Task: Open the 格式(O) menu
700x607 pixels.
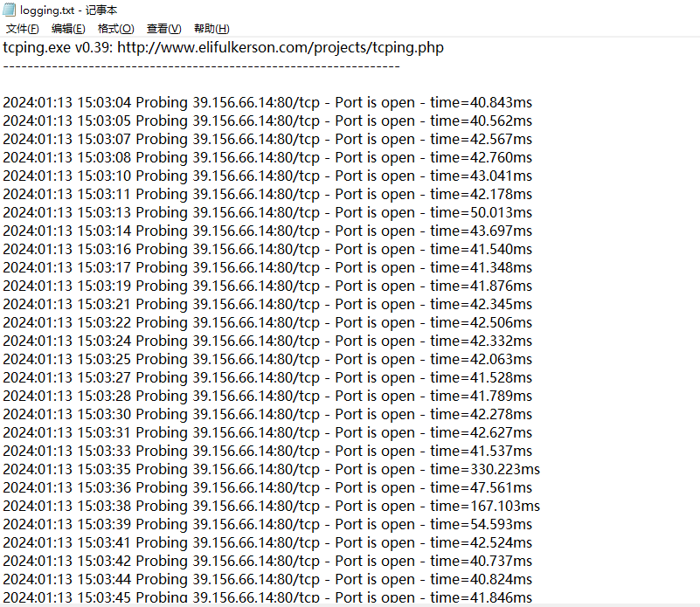Action: pos(115,29)
